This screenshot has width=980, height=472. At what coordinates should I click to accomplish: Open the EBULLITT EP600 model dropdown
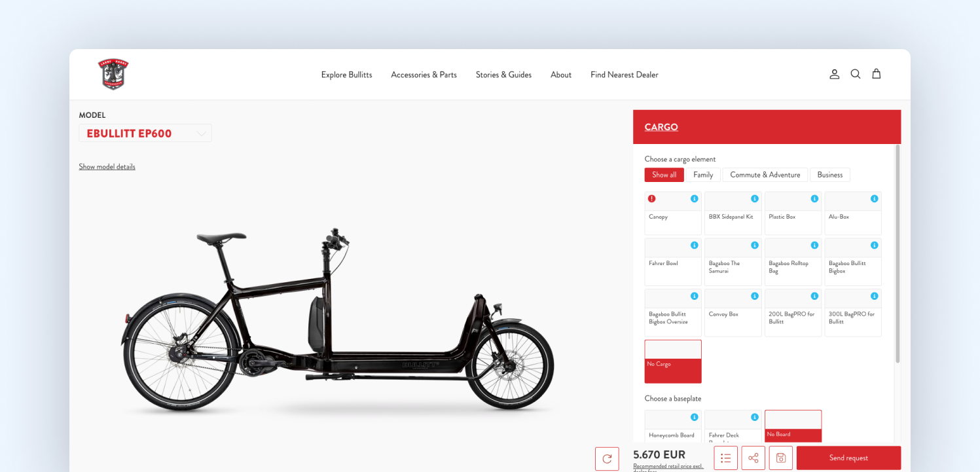[145, 134]
